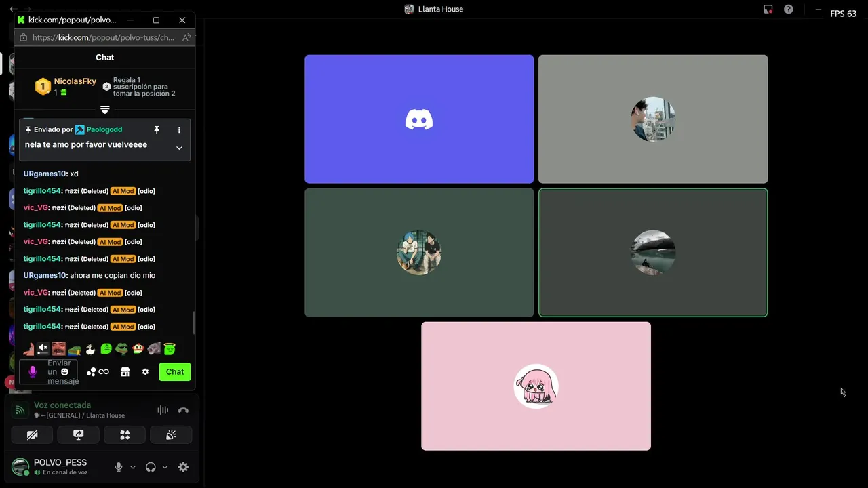
Task: Click the voice connection signal icon
Action: click(x=20, y=410)
